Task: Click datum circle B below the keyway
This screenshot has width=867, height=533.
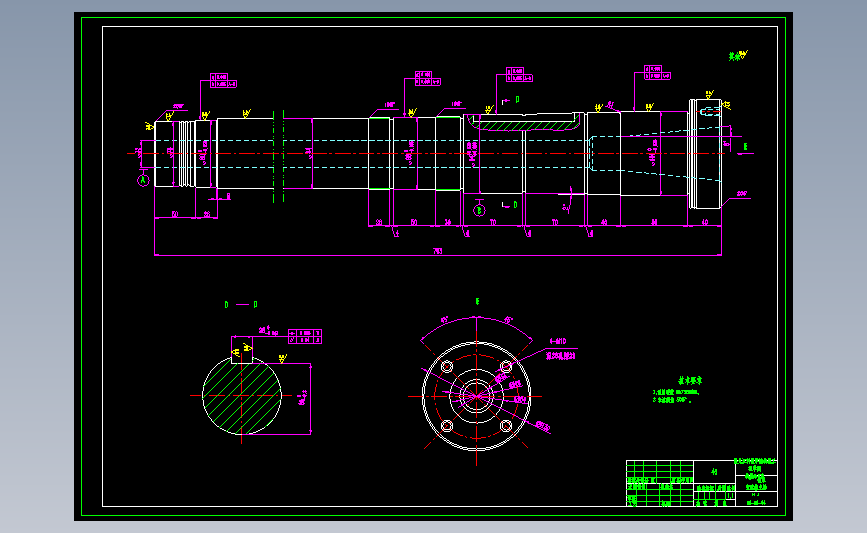Action: [x=479, y=210]
